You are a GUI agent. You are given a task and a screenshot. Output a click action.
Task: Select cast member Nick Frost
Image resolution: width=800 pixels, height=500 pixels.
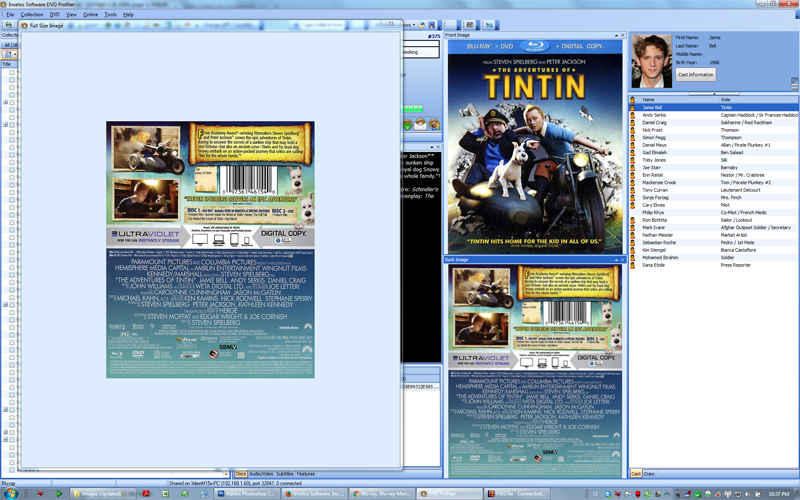652,130
